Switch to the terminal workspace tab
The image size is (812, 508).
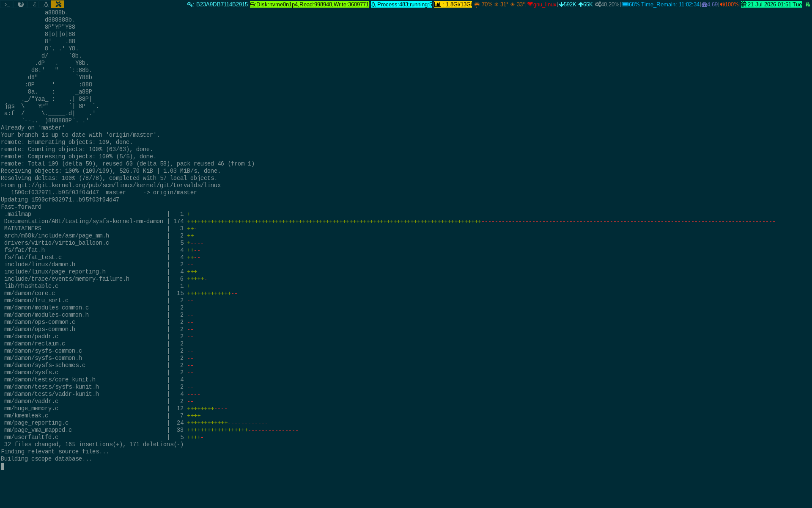point(7,4)
